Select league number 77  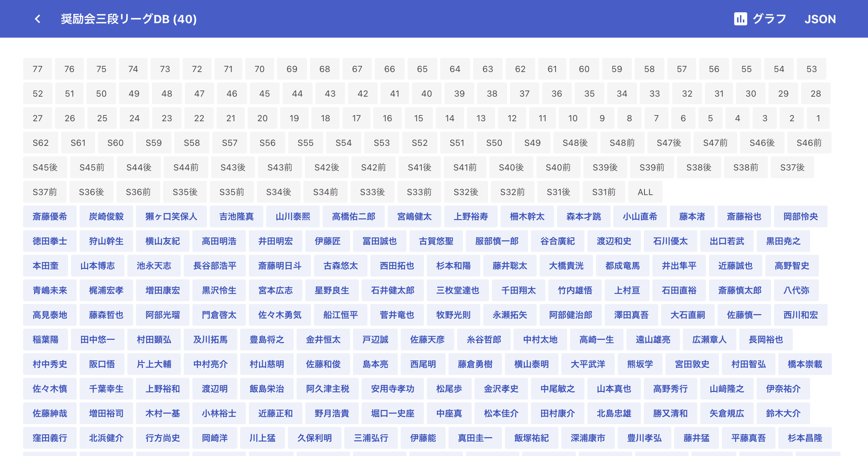click(38, 69)
